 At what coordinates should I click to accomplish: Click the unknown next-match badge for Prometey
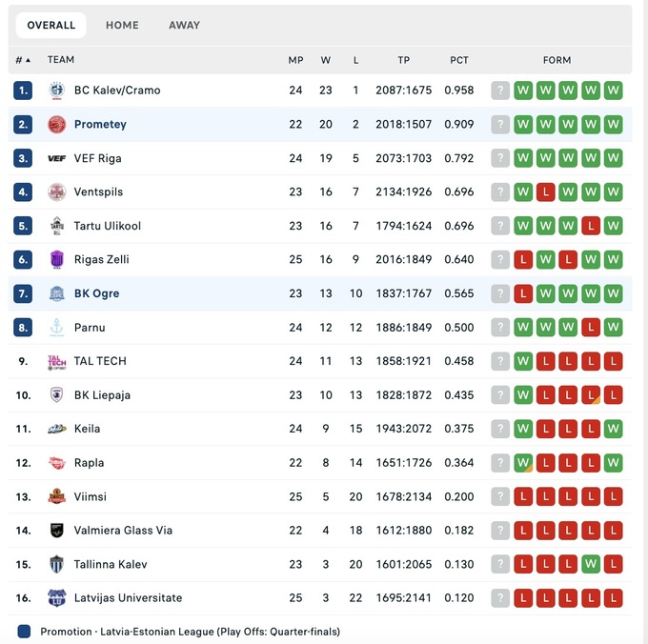click(x=500, y=125)
